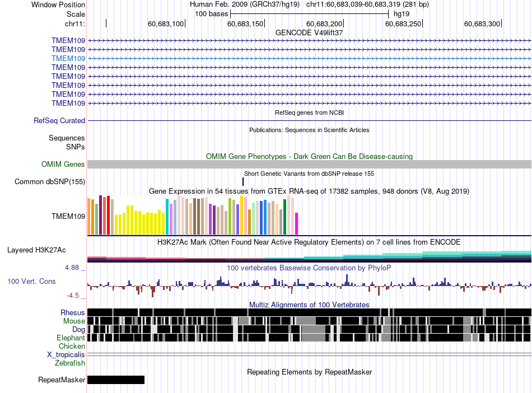Click the Elephant species label
This screenshot has height=393, width=532.
click(71, 338)
